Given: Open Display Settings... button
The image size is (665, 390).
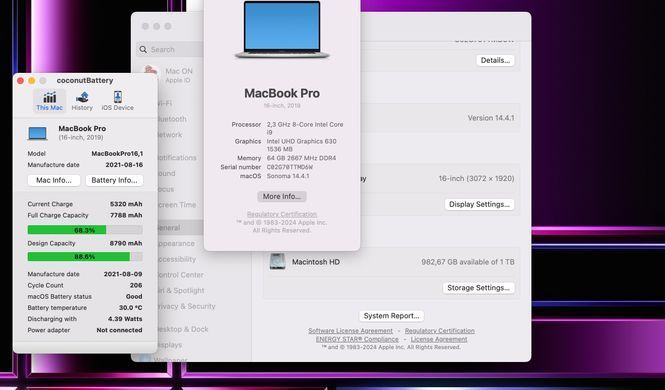Looking at the screenshot, I should [479, 204].
